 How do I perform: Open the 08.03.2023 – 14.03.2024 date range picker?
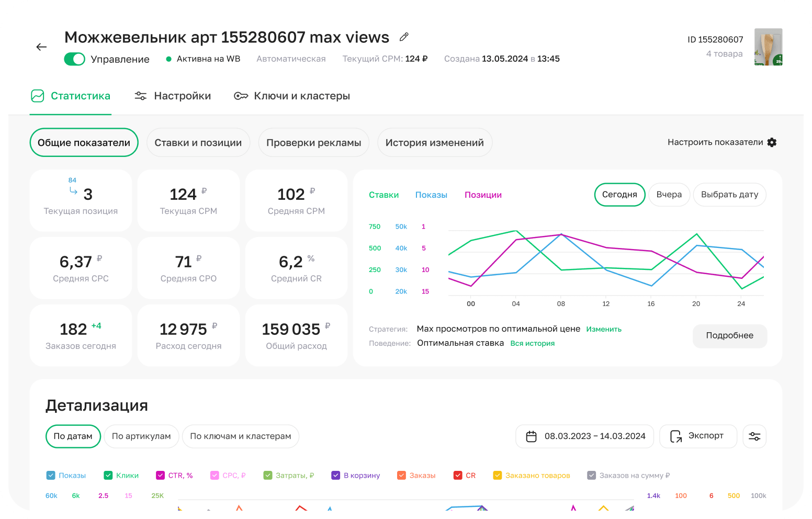tap(594, 436)
